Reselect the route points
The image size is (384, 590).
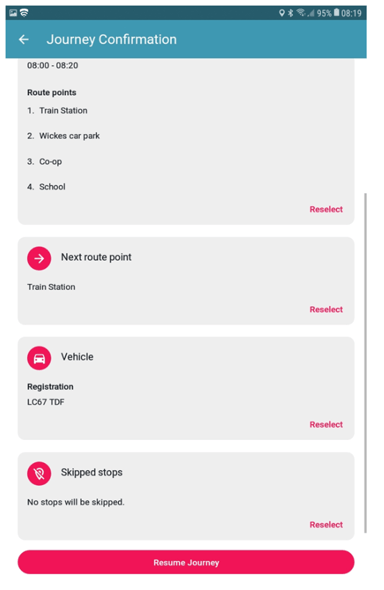click(326, 209)
